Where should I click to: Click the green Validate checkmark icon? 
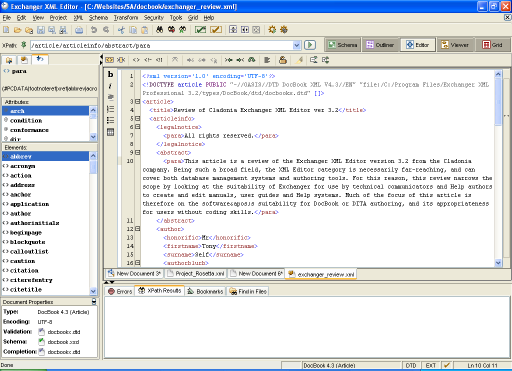point(200,30)
